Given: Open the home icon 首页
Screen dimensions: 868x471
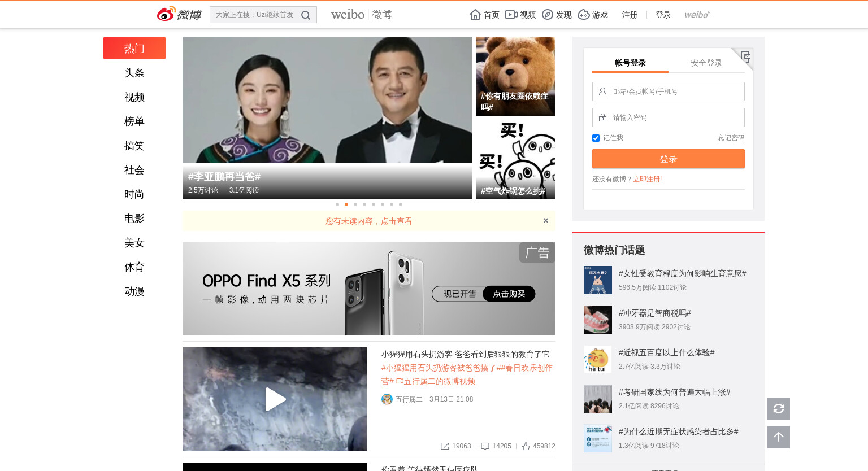Looking at the screenshot, I should point(475,15).
